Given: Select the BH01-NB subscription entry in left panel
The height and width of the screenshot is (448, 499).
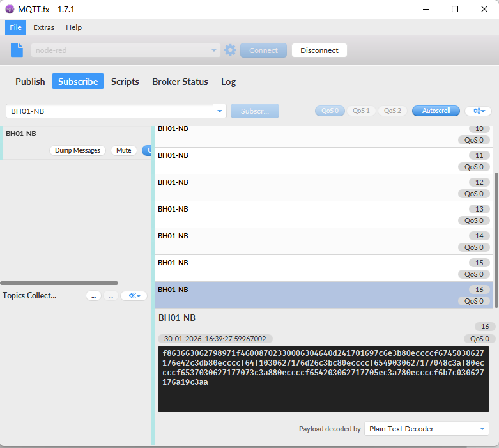Looking at the screenshot, I should (x=75, y=143).
